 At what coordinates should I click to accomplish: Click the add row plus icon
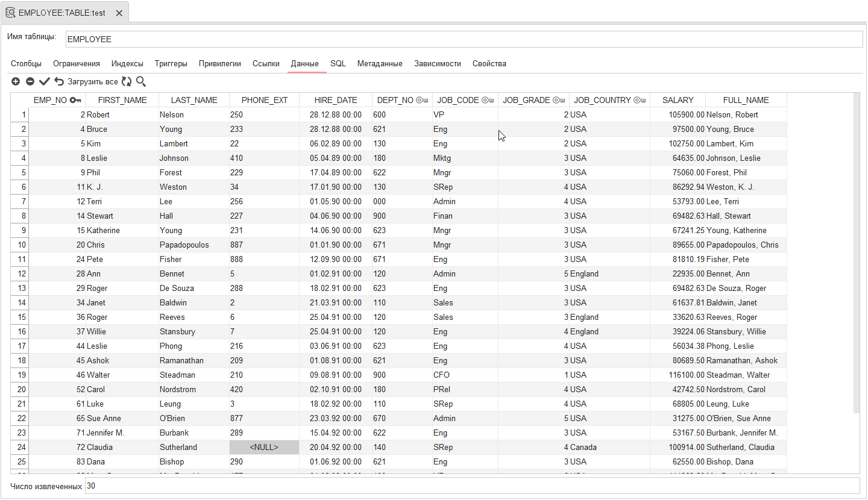tap(16, 81)
